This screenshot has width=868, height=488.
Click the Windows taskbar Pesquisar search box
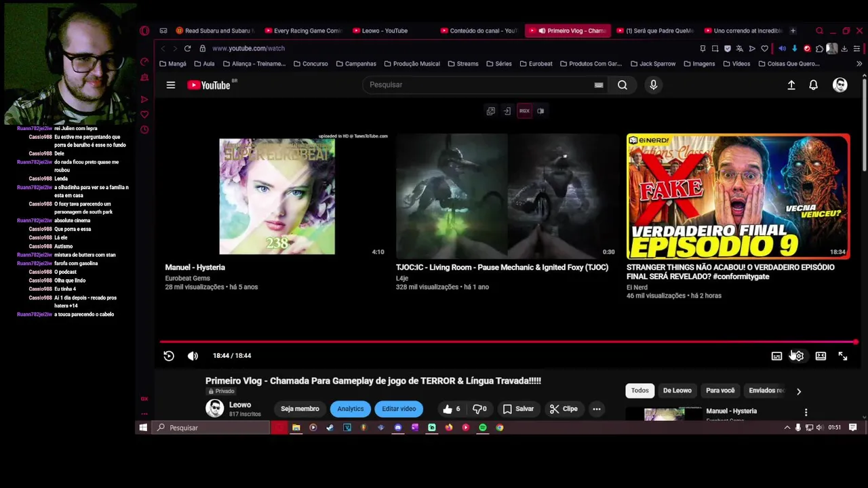point(211,428)
